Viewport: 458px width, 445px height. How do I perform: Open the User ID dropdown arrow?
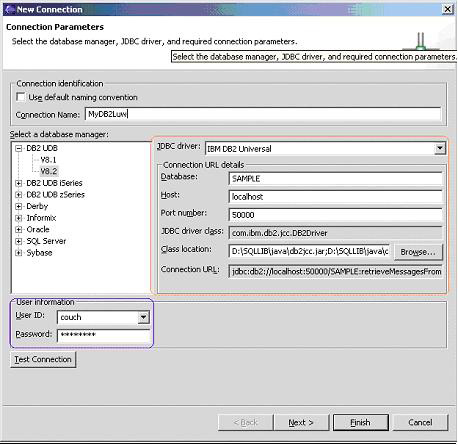[x=143, y=317]
